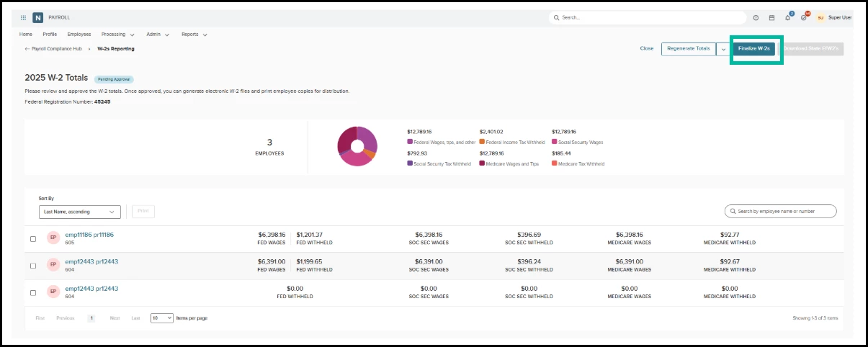This screenshot has height=347, width=868.
Task: Expand the Processing menu
Action: 117,34
